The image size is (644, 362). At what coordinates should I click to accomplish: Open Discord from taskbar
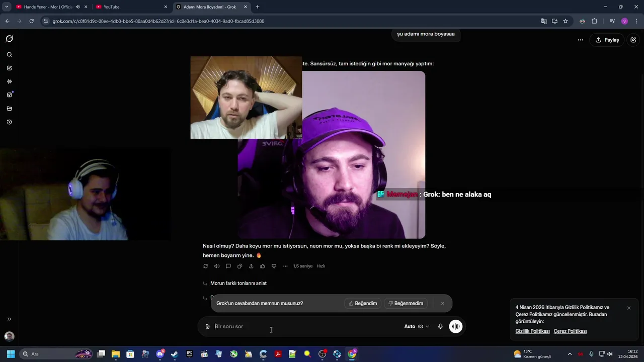pyautogui.click(x=160, y=354)
